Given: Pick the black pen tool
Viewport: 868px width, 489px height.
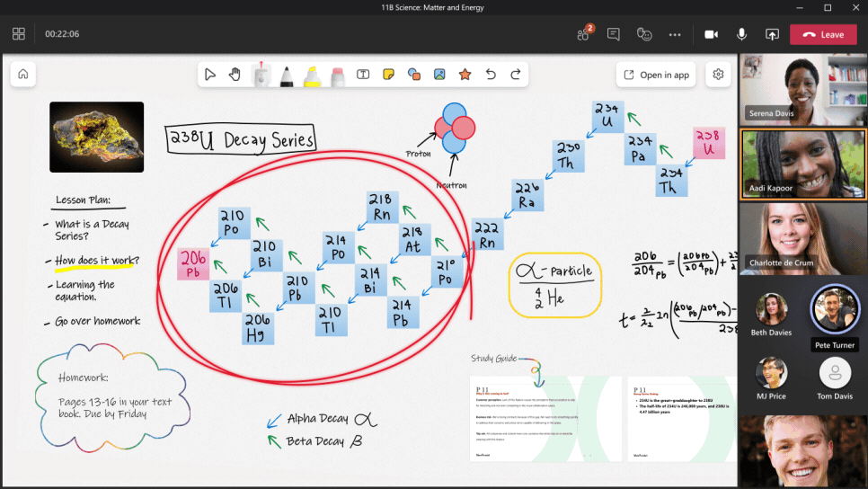Looking at the screenshot, I should click(x=287, y=76).
